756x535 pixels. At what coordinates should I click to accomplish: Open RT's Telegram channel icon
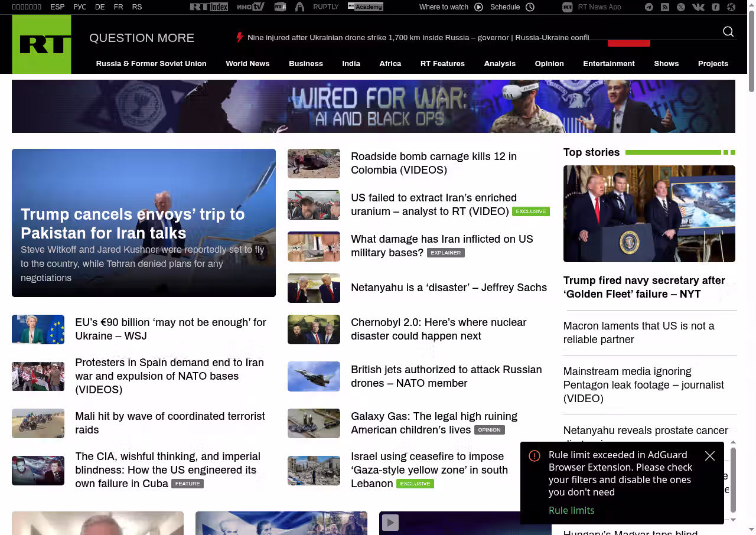point(649,7)
